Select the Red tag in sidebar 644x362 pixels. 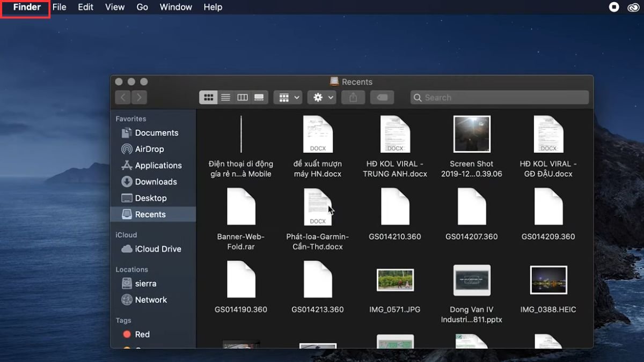coord(142,334)
